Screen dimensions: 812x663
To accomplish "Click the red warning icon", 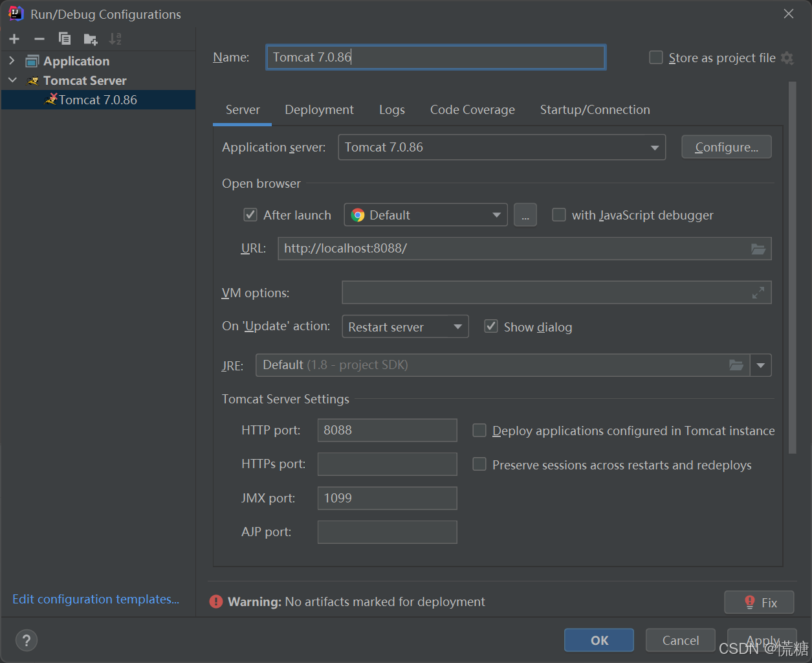I will click(216, 601).
